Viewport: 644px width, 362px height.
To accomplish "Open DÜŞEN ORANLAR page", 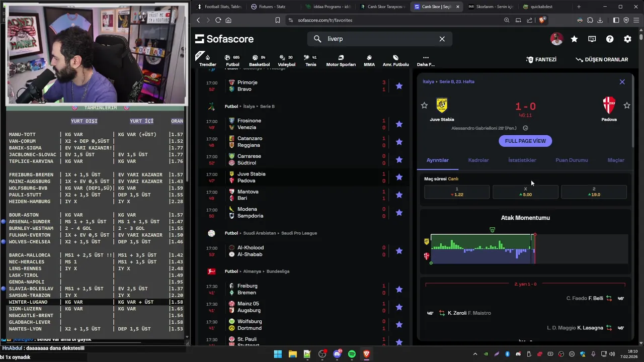I will point(602,59).
